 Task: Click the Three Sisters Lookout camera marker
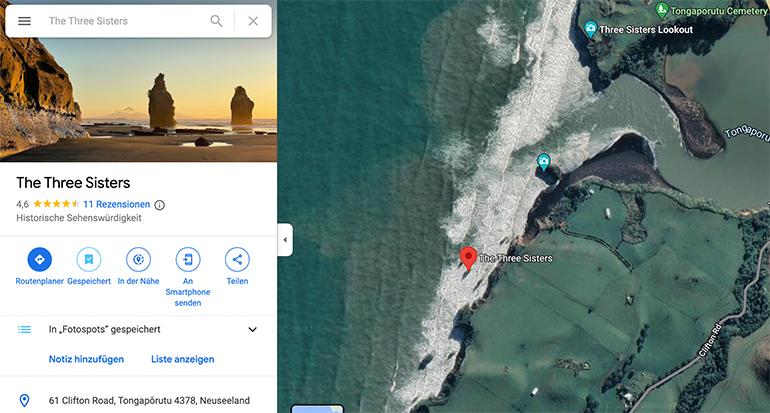click(x=590, y=29)
